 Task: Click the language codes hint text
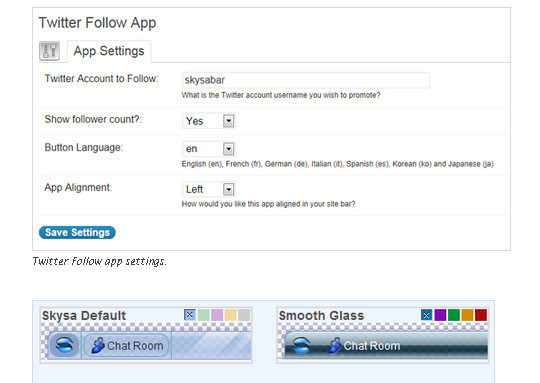[x=338, y=164]
